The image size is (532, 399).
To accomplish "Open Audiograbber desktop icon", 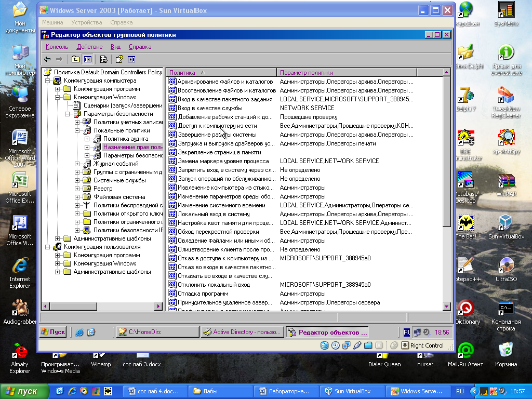I will pyautogui.click(x=20, y=312).
